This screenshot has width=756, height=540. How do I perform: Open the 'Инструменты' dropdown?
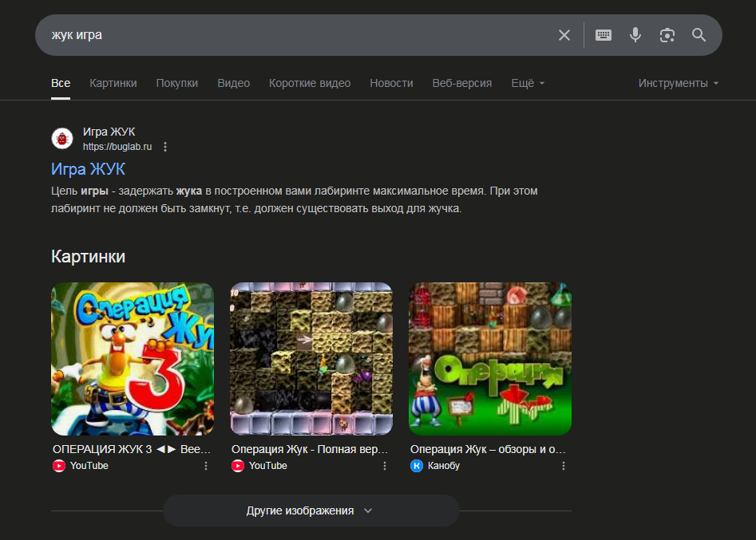(679, 83)
